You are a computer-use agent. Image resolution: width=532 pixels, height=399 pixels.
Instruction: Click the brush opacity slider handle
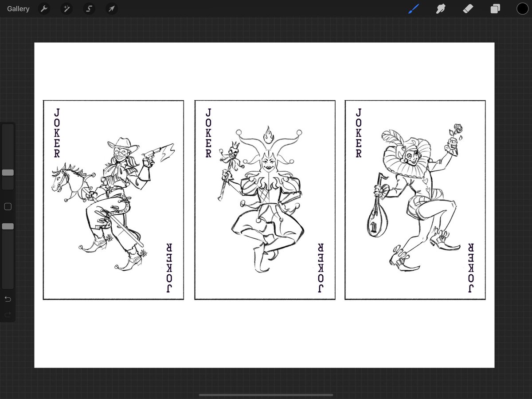tap(8, 226)
